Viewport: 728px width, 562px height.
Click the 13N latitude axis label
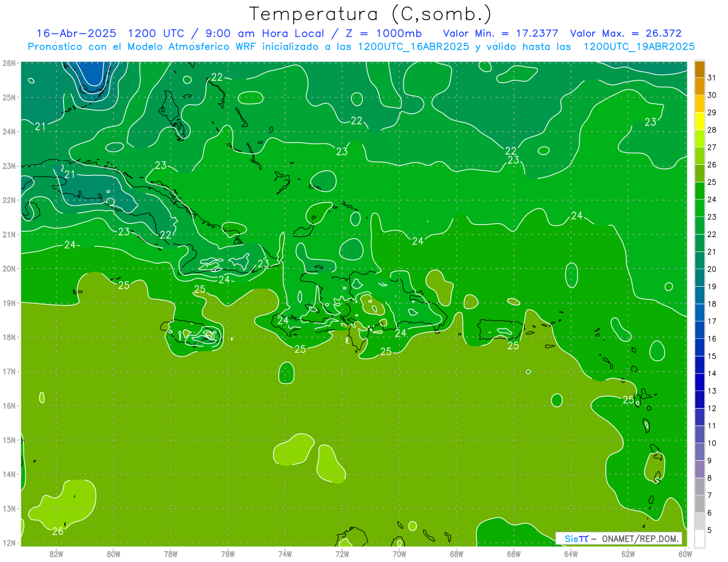point(9,509)
